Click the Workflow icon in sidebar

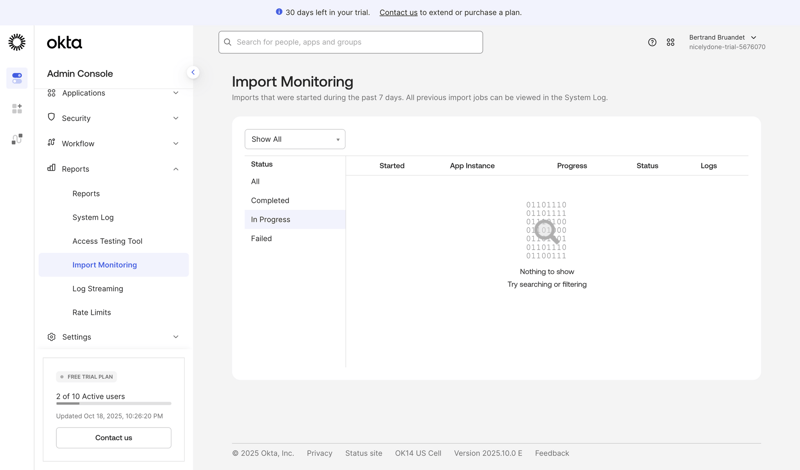[51, 143]
